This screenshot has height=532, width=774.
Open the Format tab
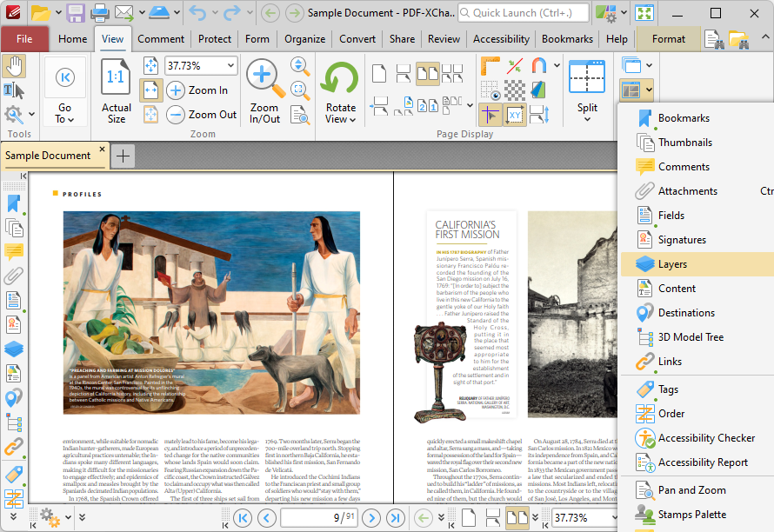point(669,39)
